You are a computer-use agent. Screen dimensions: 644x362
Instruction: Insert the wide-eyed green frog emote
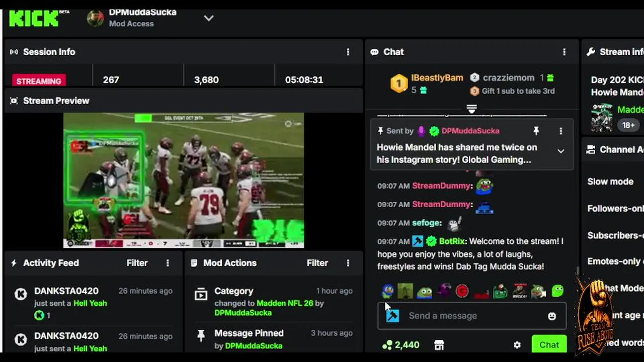coord(424,292)
